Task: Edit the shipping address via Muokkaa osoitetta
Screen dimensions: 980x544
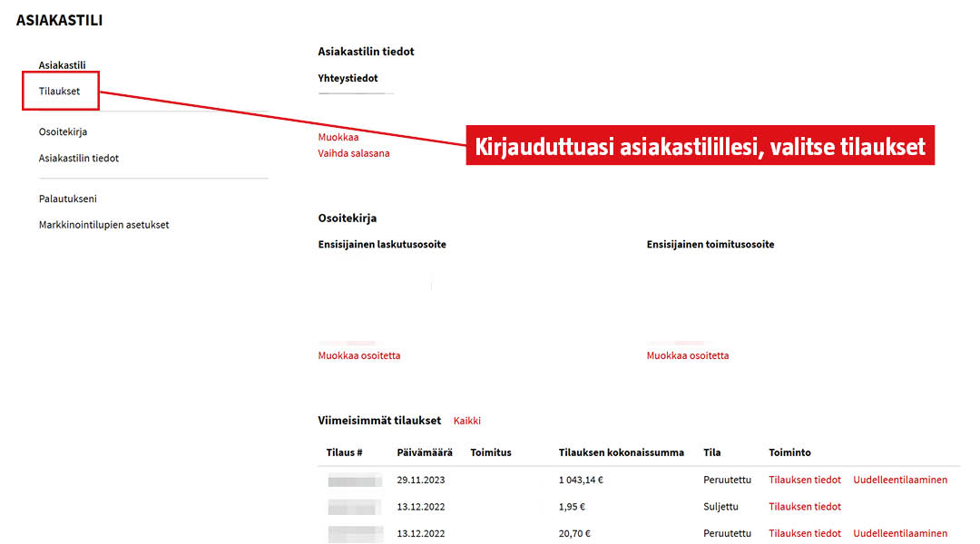Action: point(687,356)
